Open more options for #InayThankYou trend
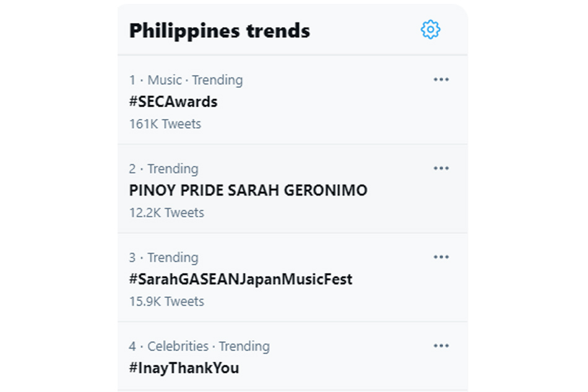The image size is (588, 392). click(441, 346)
